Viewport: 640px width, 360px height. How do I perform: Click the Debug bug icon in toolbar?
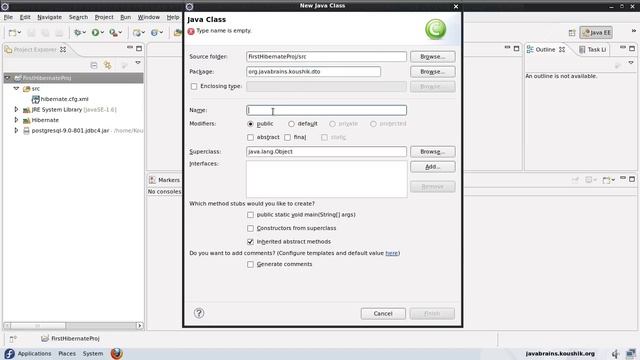[77, 33]
